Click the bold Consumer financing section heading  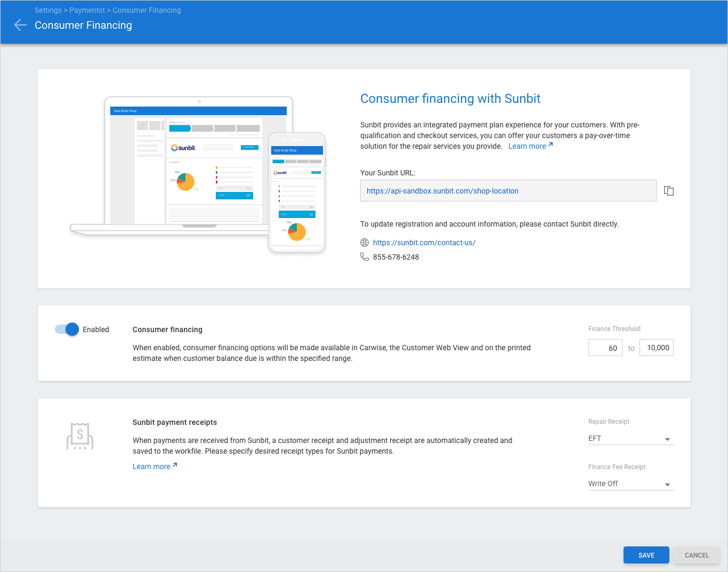(x=167, y=329)
